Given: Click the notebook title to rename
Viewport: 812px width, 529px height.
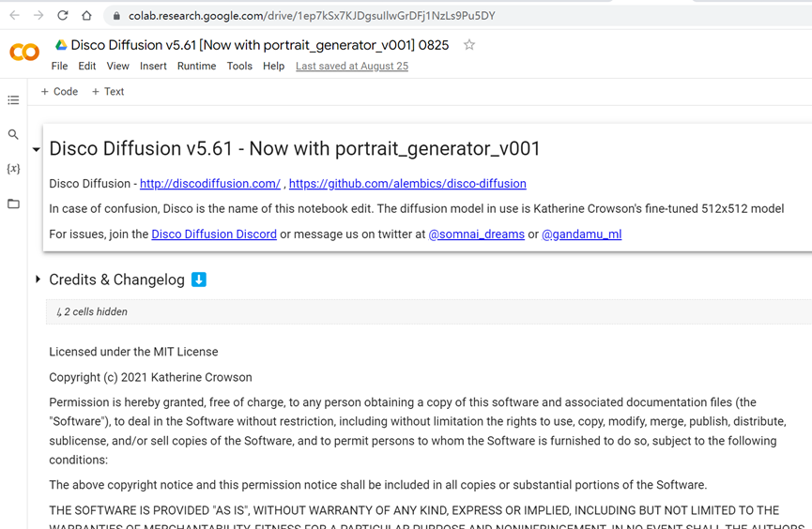Looking at the screenshot, I should pos(259,45).
